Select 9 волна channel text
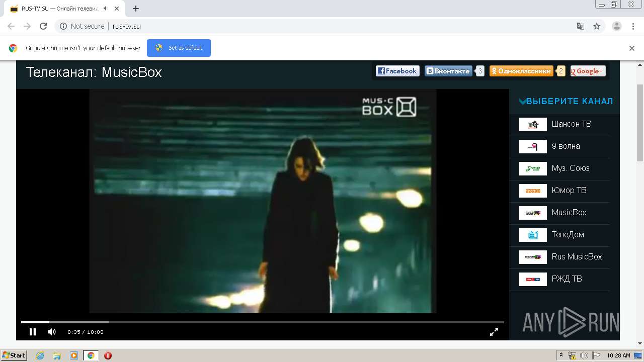 pyautogui.click(x=566, y=146)
